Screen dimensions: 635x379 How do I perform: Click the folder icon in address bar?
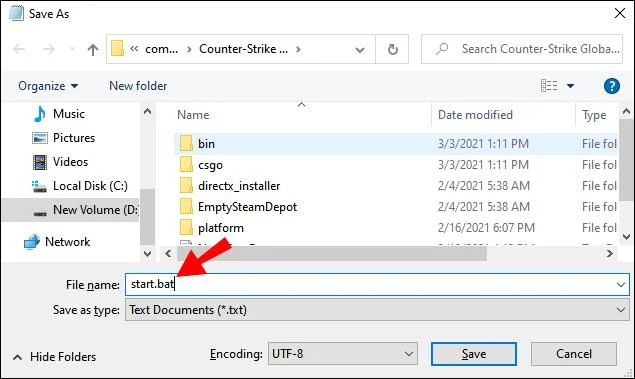tap(117, 49)
